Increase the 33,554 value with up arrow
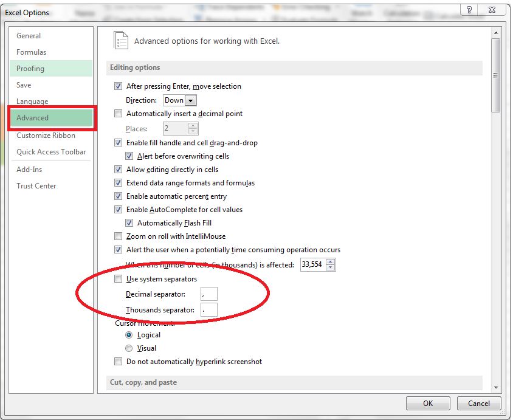Screen dimensions: 513x420 pos(331,262)
